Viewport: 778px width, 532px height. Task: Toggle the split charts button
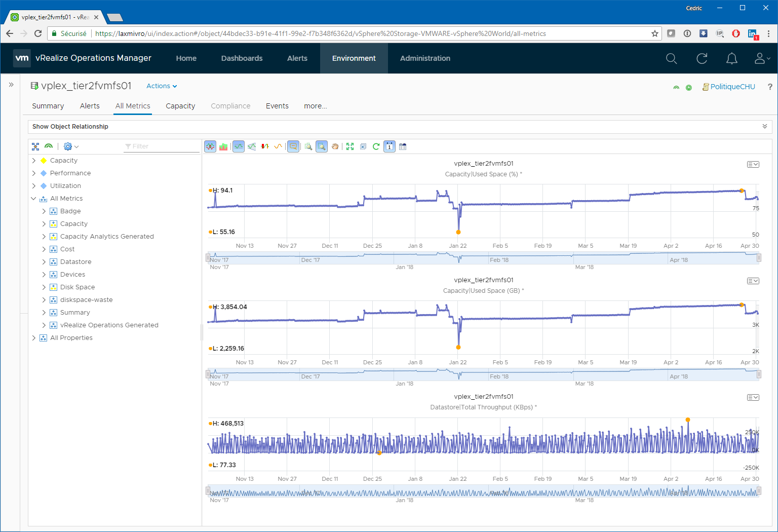tap(210, 146)
